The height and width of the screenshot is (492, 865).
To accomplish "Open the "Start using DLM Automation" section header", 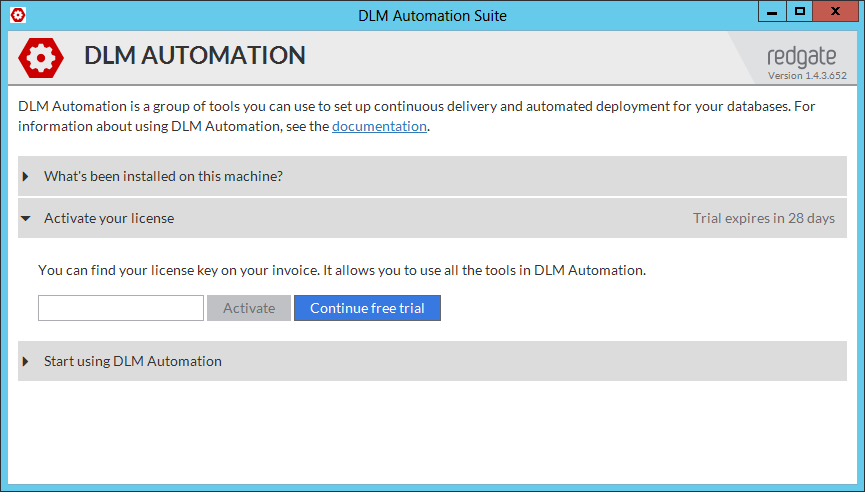I will pos(133,361).
